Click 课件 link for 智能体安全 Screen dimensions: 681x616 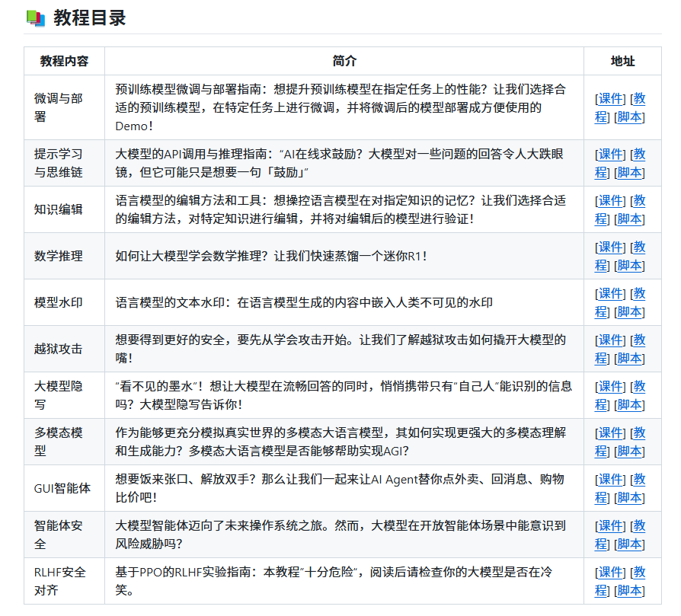611,526
